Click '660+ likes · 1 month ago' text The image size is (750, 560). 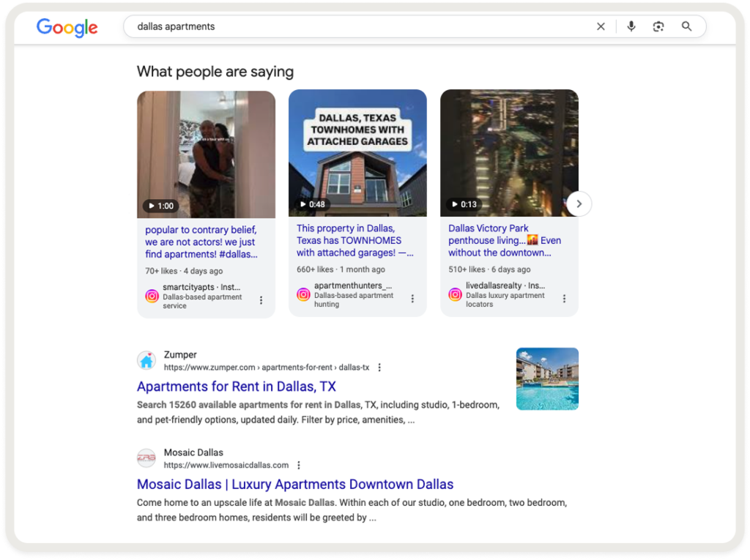pyautogui.click(x=341, y=269)
